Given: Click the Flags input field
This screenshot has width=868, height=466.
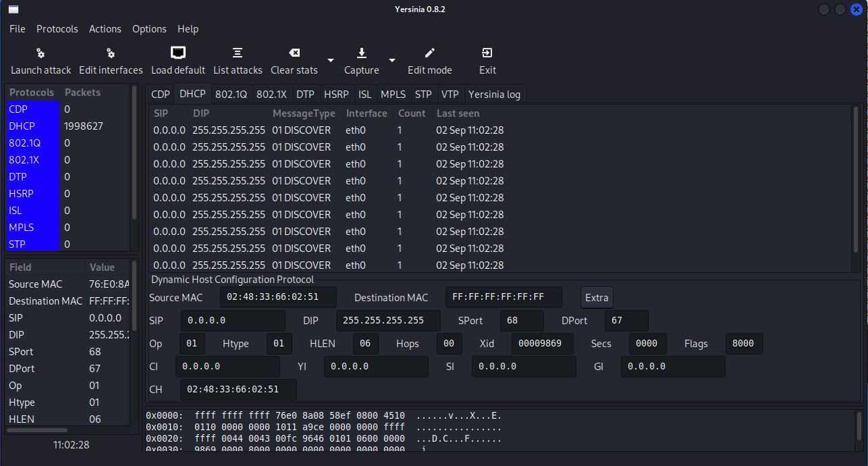Looking at the screenshot, I should [744, 344].
